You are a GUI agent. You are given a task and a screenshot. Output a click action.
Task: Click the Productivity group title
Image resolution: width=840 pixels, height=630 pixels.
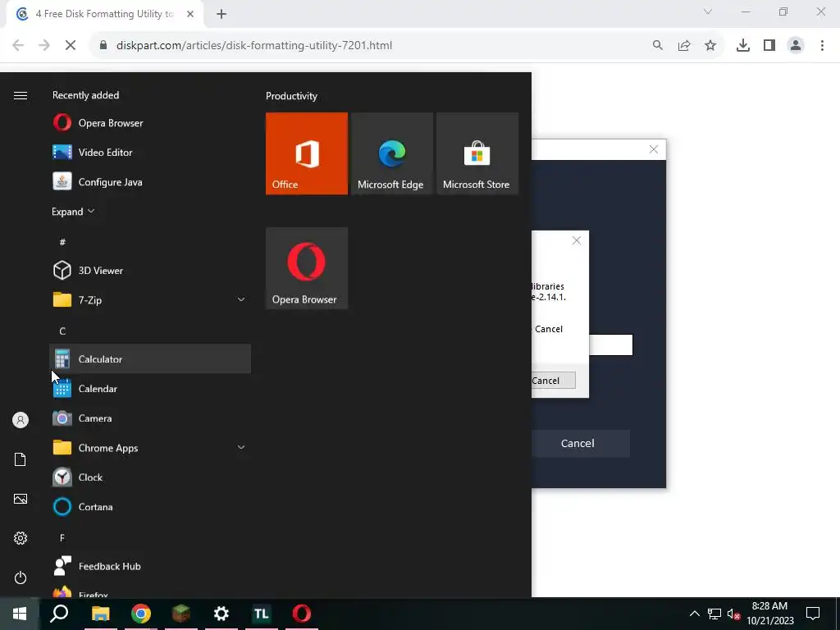click(x=291, y=96)
